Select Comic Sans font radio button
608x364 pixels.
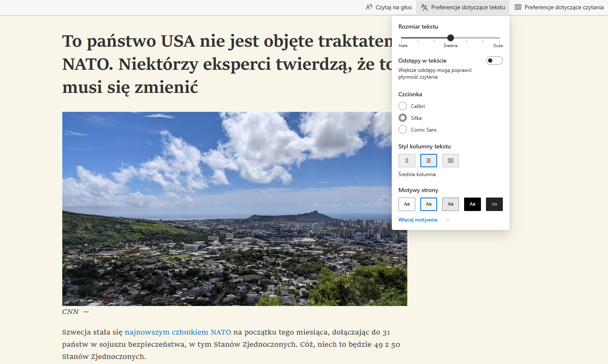coord(403,129)
